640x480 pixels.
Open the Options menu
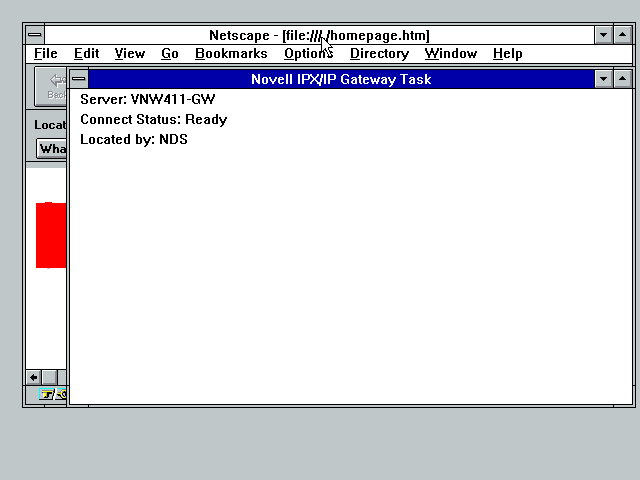(x=309, y=53)
